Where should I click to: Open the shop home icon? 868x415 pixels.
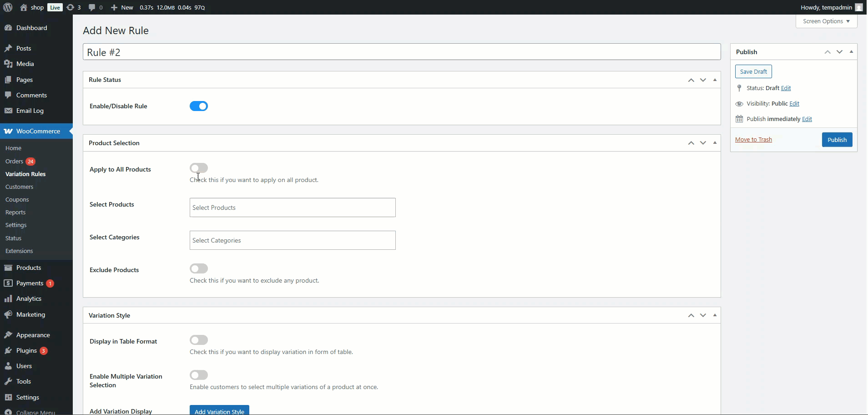(x=24, y=7)
